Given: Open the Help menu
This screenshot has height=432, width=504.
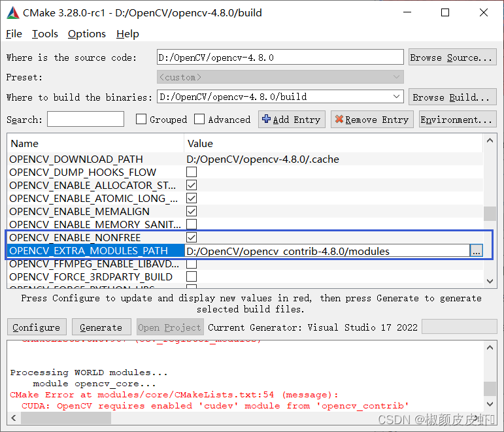Looking at the screenshot, I should (x=127, y=34).
